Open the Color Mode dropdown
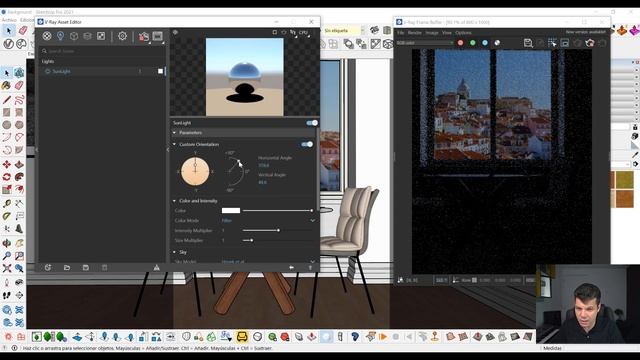Image resolution: width=640 pixels, height=360 pixels. pyautogui.click(x=268, y=220)
